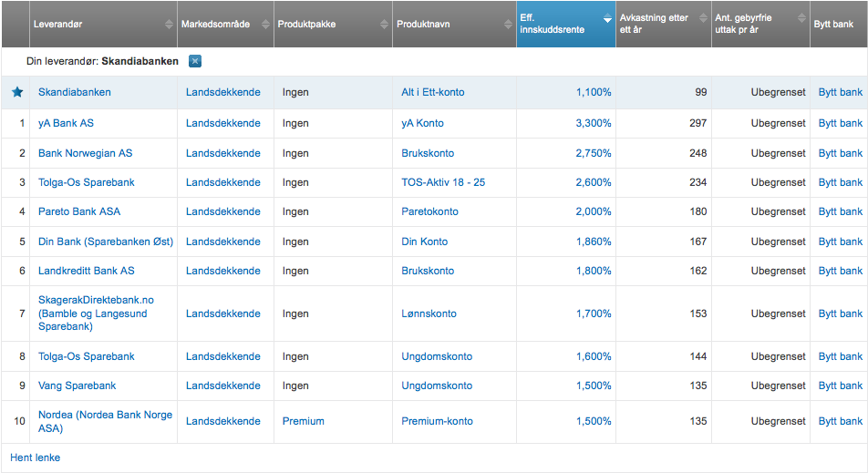Viewport: 868px width, 473px height.
Task: Open the TOS-Aktiv 18 - 25 product
Action: point(443,182)
